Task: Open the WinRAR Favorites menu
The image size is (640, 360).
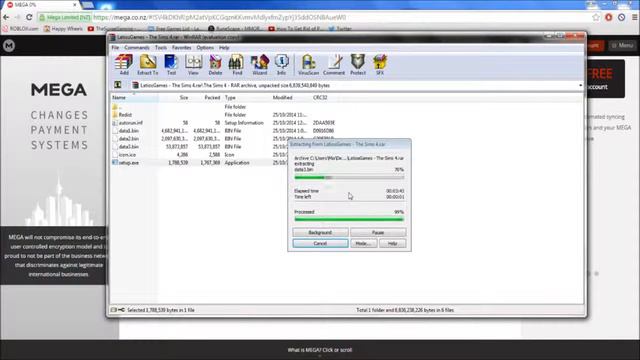Action: pos(182,48)
